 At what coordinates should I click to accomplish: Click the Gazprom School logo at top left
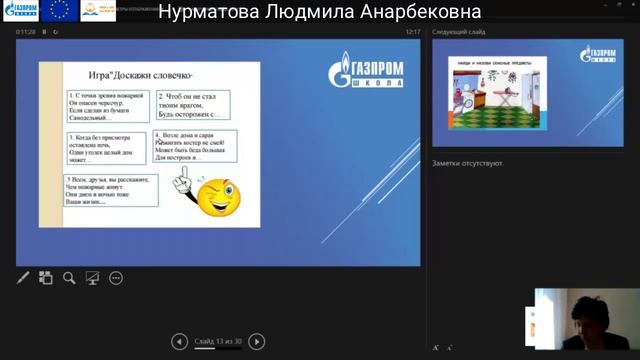tap(21, 11)
